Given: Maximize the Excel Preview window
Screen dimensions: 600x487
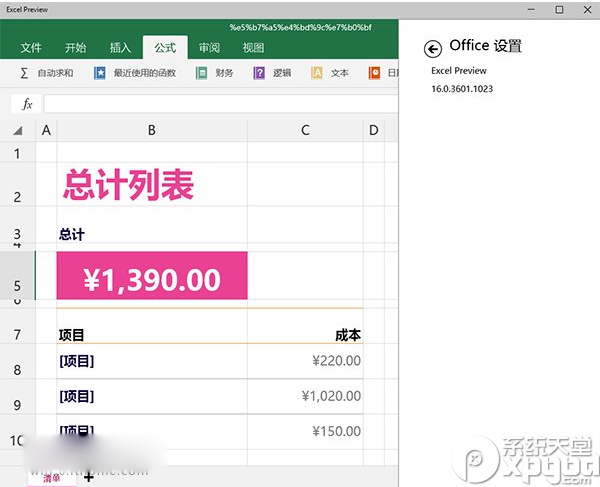Looking at the screenshot, I should [559, 9].
